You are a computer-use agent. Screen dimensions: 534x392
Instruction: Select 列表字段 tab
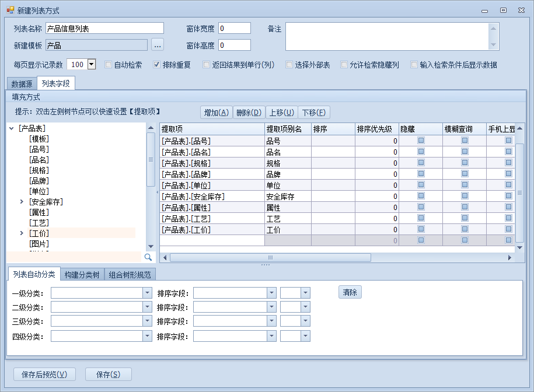pyautogui.click(x=56, y=83)
